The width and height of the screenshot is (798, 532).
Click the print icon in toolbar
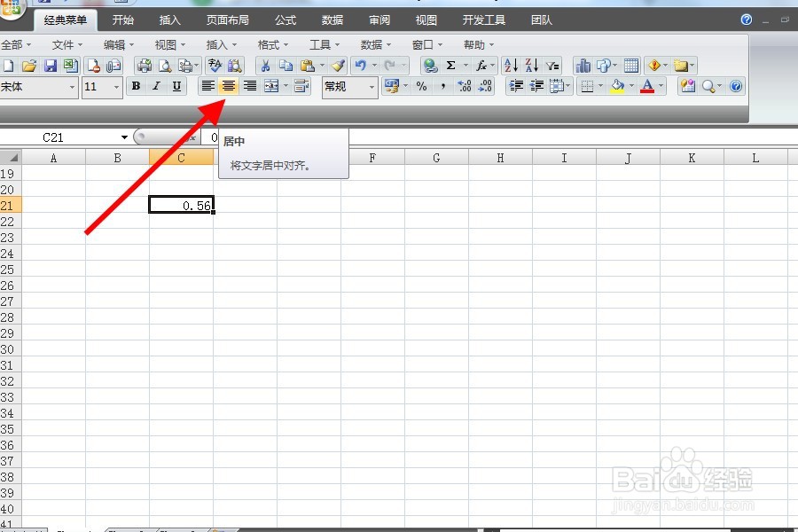[145, 66]
